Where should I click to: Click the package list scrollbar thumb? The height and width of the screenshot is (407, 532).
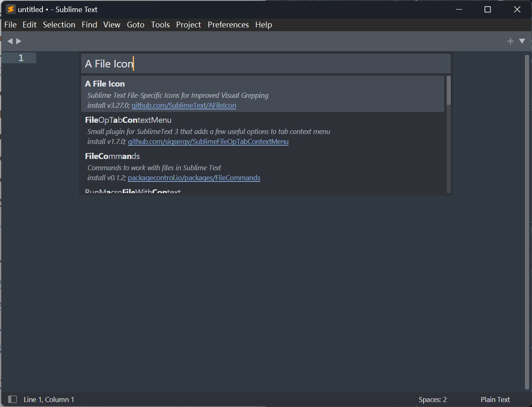coord(449,90)
